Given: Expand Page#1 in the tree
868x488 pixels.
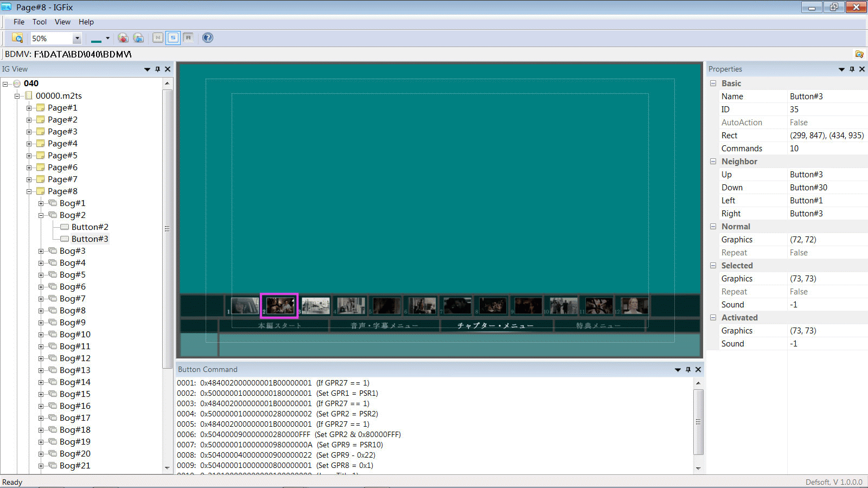Looking at the screenshot, I should point(29,108).
